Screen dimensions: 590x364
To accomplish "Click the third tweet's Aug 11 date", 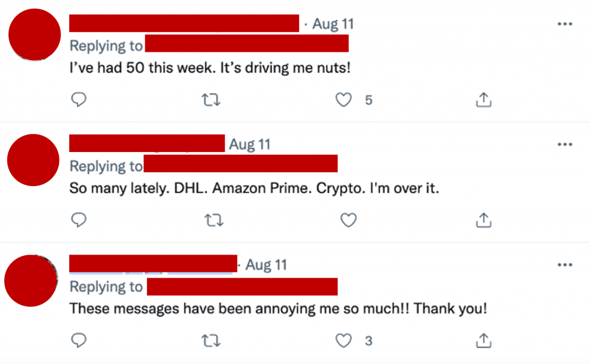I will click(x=266, y=265).
